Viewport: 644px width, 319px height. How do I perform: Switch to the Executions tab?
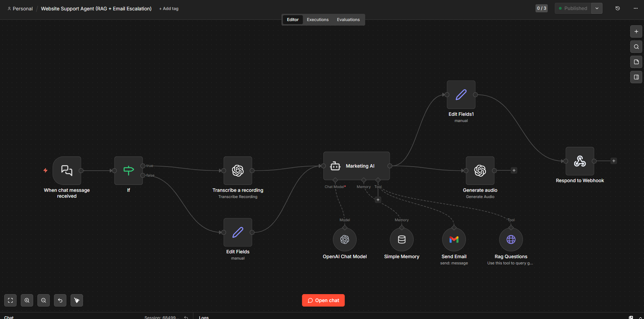tap(318, 20)
